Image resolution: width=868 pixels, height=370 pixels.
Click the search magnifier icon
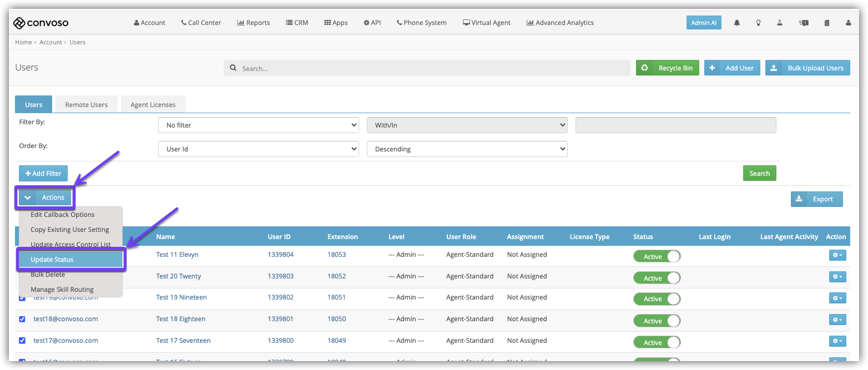233,68
